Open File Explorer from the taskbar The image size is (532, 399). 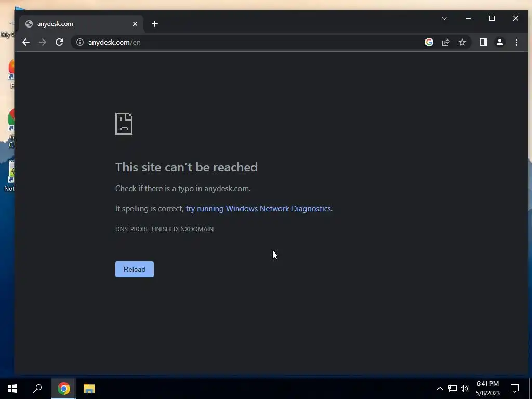[89, 389]
